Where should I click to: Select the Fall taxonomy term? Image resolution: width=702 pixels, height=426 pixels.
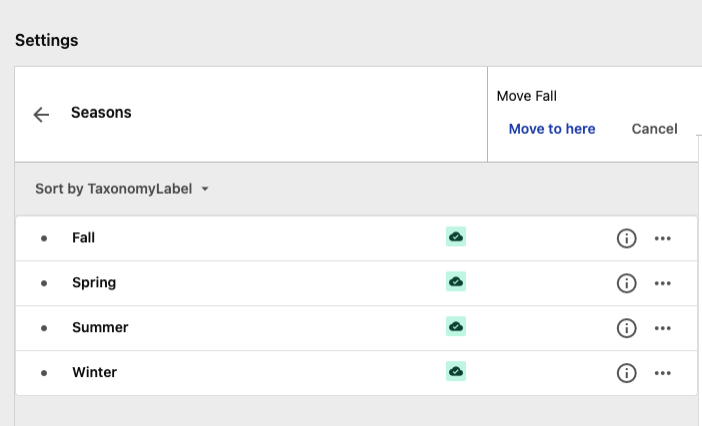[x=84, y=238]
